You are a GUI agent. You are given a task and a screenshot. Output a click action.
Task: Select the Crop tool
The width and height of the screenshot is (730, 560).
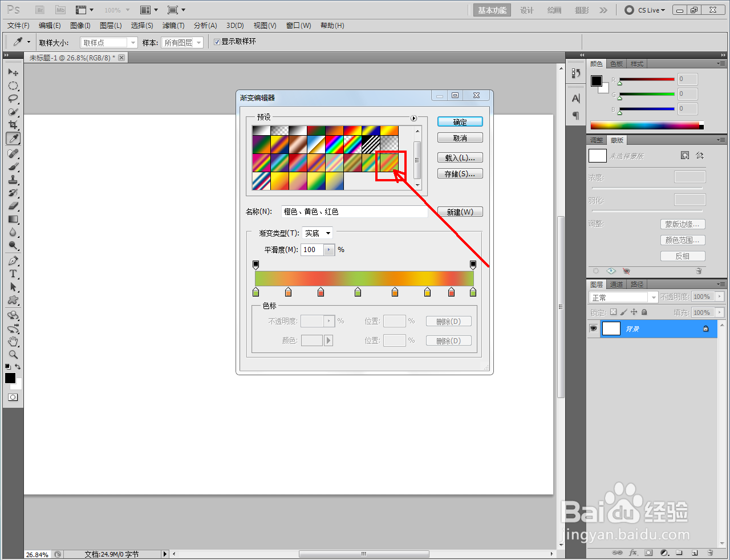click(13, 125)
